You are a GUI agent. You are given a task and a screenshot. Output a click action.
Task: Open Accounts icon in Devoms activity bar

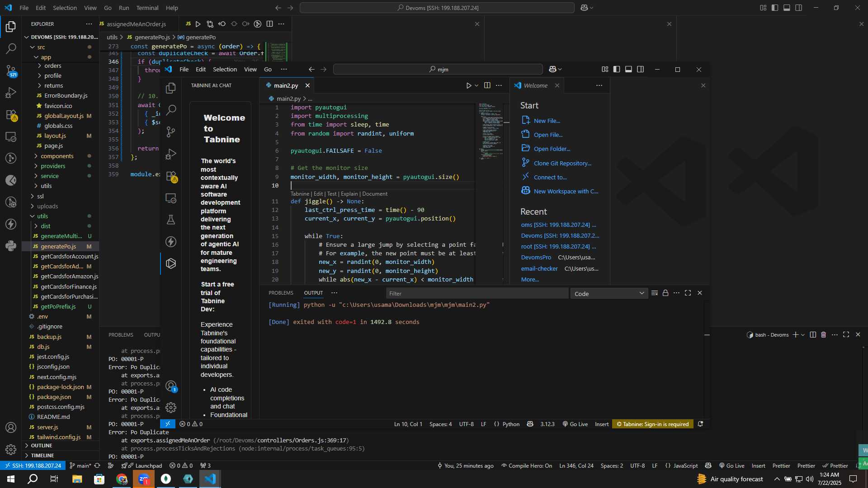pos(11,427)
